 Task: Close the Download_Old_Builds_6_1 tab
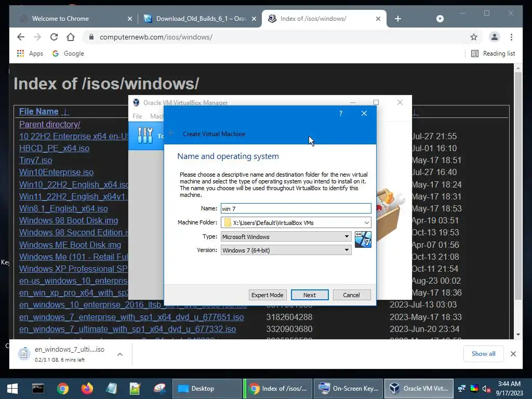click(254, 19)
